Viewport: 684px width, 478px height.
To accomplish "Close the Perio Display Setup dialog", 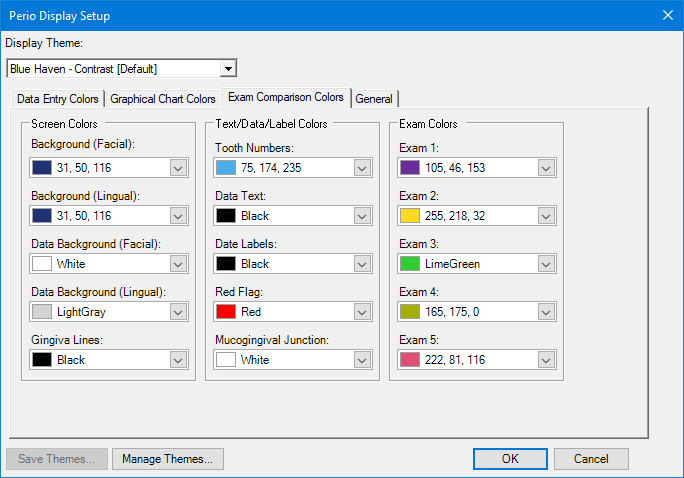I will click(x=667, y=15).
